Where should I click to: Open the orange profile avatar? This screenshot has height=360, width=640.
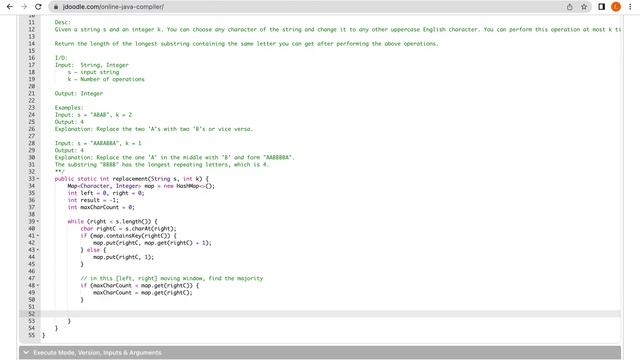[616, 7]
